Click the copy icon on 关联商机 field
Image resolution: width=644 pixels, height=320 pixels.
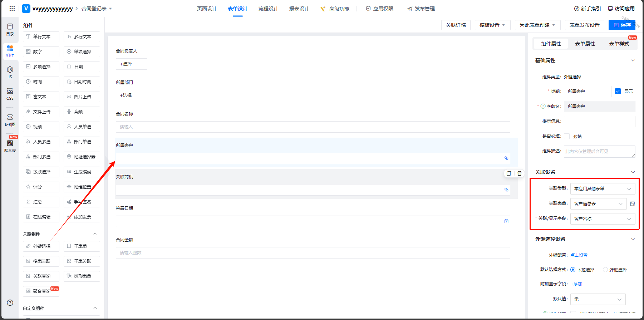click(x=509, y=173)
